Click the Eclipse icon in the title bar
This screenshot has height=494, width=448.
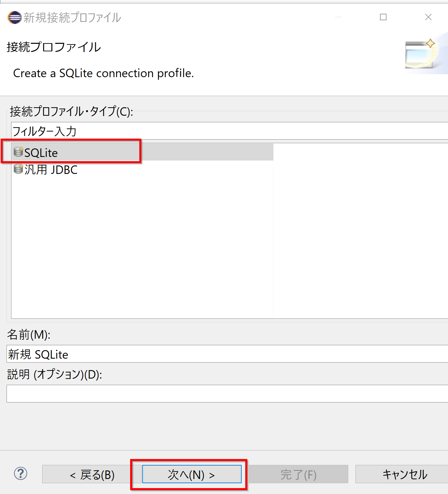pyautogui.click(x=14, y=17)
